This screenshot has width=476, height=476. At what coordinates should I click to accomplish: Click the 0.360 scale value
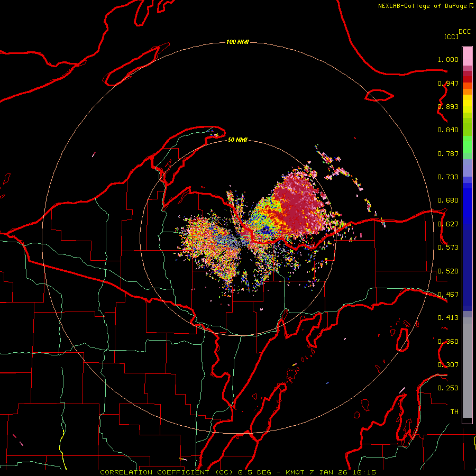pos(448,342)
